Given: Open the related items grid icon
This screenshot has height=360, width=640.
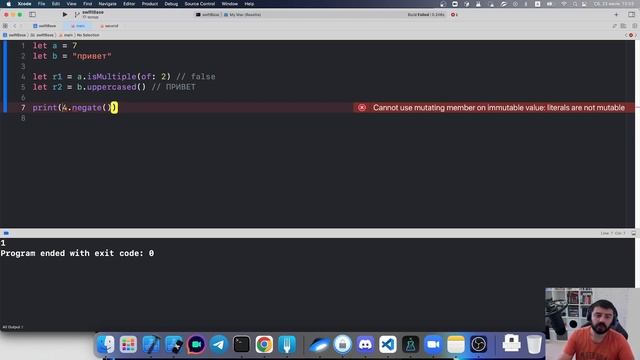Looking at the screenshot, I should 5,26.
